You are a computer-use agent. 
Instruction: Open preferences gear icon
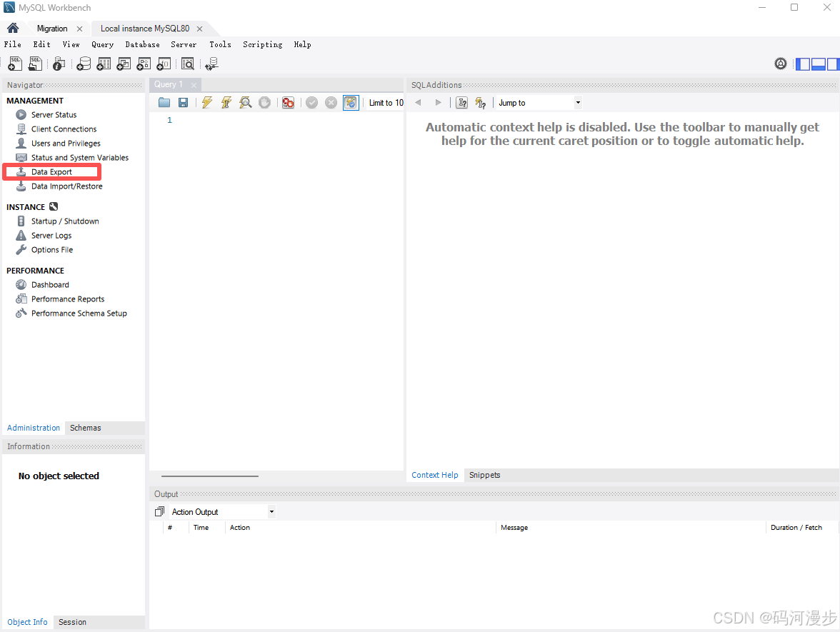click(x=781, y=64)
